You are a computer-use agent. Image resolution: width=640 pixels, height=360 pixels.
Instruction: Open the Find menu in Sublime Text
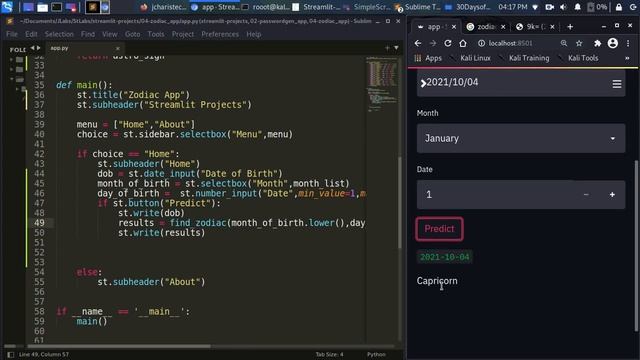[88, 34]
